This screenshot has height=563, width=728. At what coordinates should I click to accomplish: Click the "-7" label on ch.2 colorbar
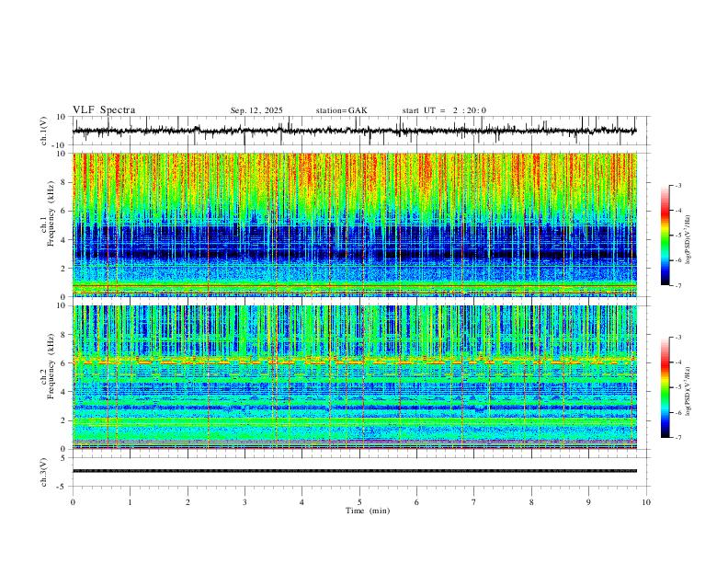pyautogui.click(x=677, y=437)
